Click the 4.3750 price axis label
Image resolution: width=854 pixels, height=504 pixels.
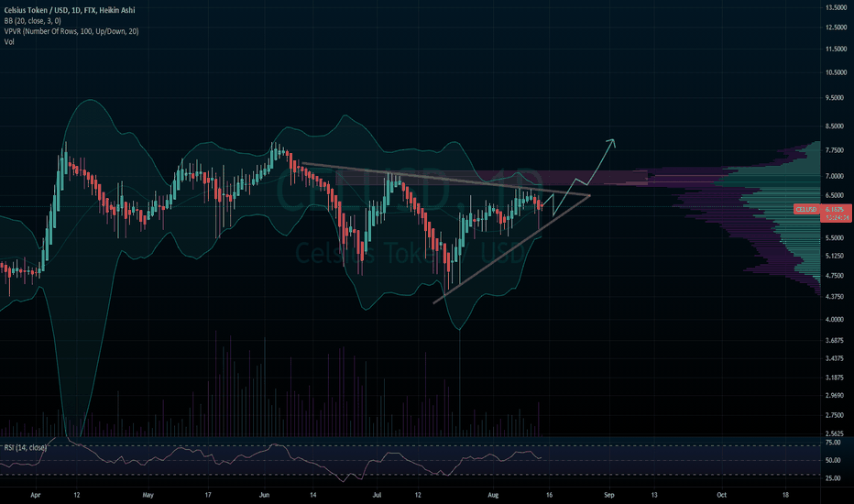pos(836,297)
